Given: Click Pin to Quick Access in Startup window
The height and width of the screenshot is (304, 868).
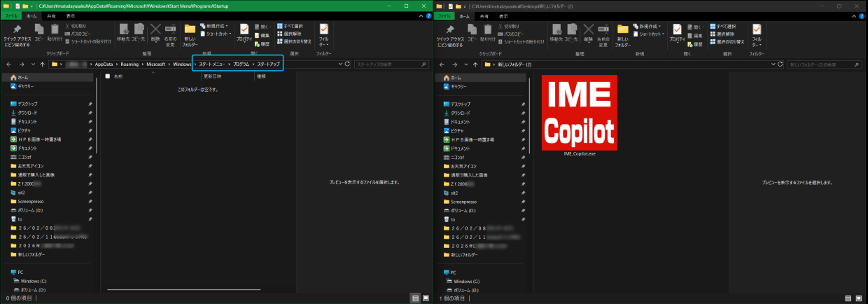Looking at the screenshot, I should click(15, 34).
